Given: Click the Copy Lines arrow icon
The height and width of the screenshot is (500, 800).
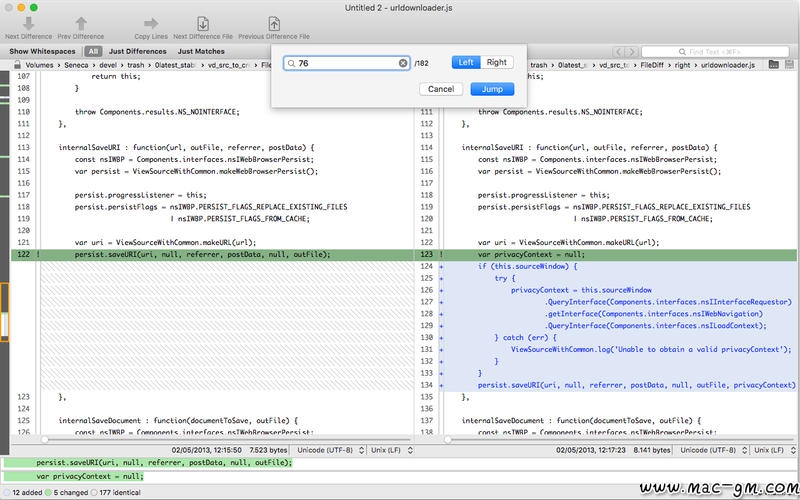Looking at the screenshot, I should [x=151, y=22].
